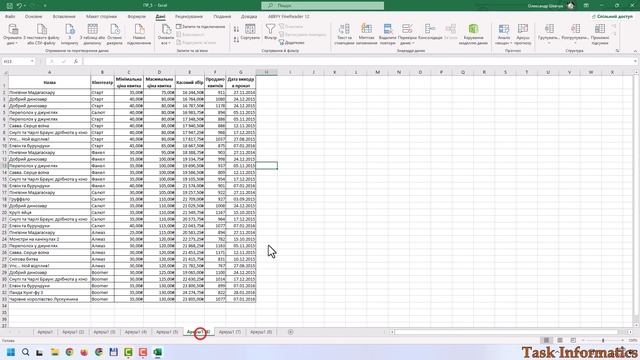Add a new sheet with plus button
Viewport: 640px width, 360px height.
tap(291, 332)
